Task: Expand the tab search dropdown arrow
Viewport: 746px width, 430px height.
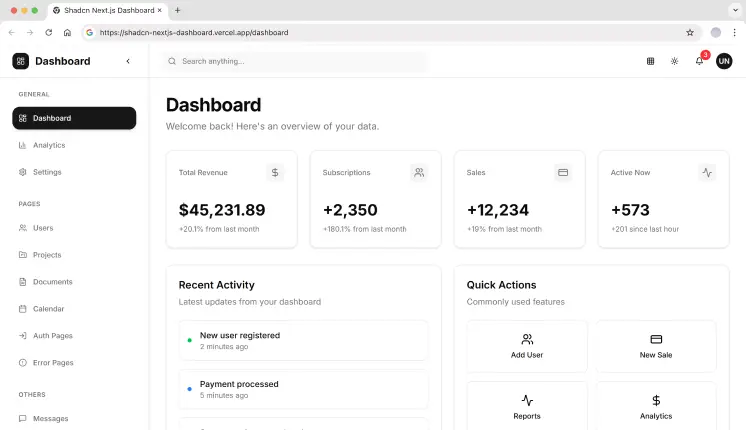Action: [735, 10]
